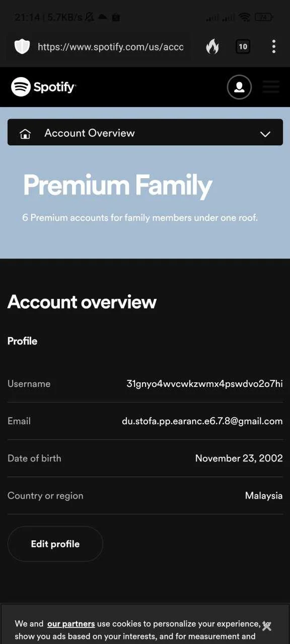Dismiss the cookie banner with X
Screen dimensions: 290x644
pos(267,626)
